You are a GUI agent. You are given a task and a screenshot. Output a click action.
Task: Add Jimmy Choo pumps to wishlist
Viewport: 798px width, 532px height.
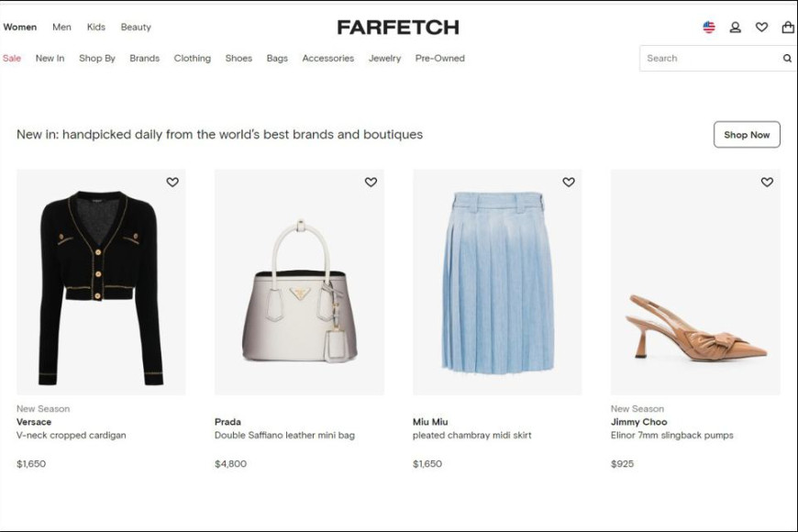click(767, 182)
